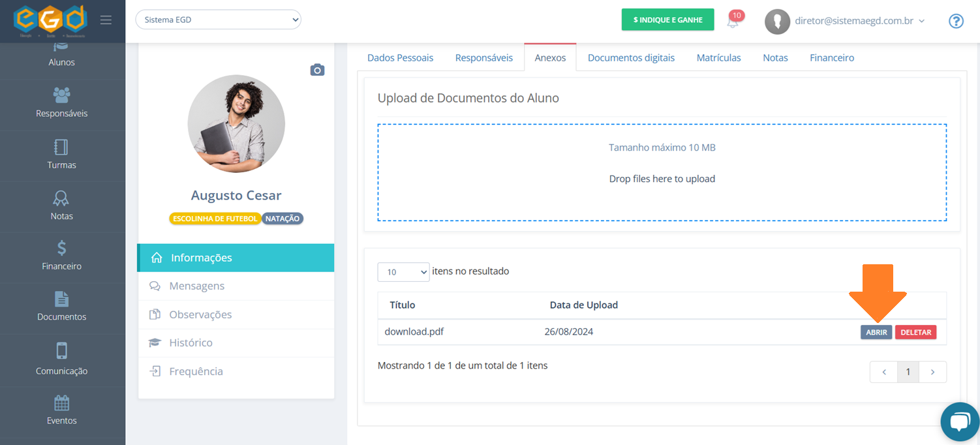Open Turmas in the sidebar
The height and width of the screenshot is (445, 980).
(62, 155)
